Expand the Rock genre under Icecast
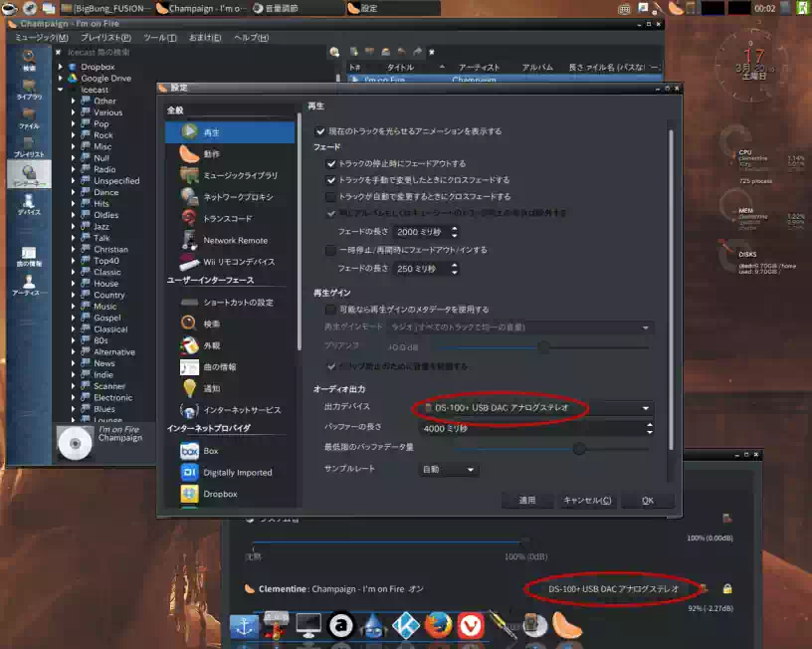 click(x=73, y=135)
